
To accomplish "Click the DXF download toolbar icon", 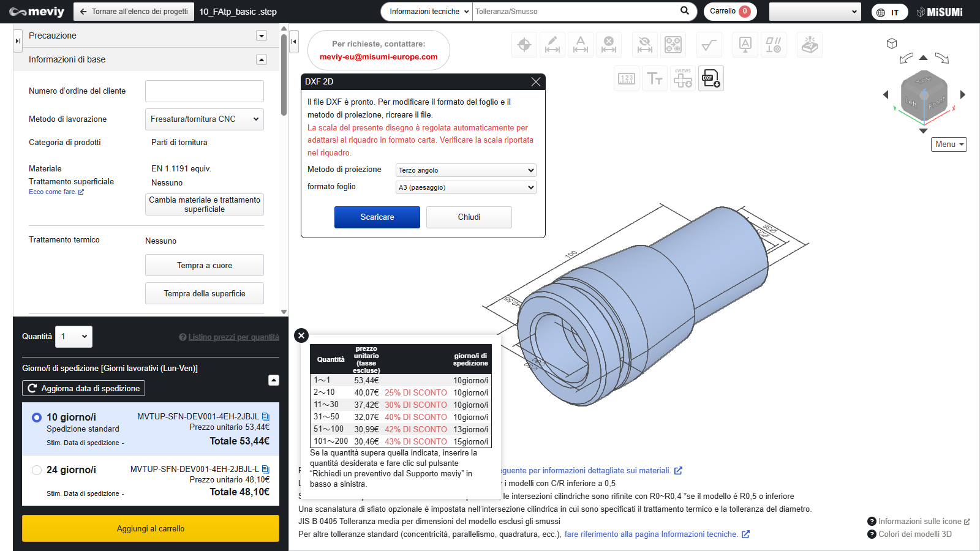I will point(711,78).
